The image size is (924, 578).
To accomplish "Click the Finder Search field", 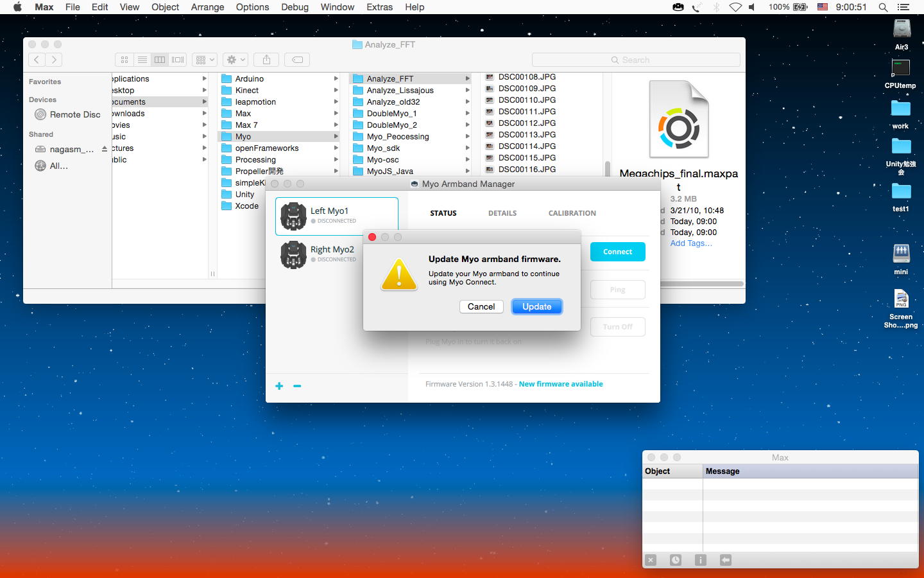I will pyautogui.click(x=636, y=60).
